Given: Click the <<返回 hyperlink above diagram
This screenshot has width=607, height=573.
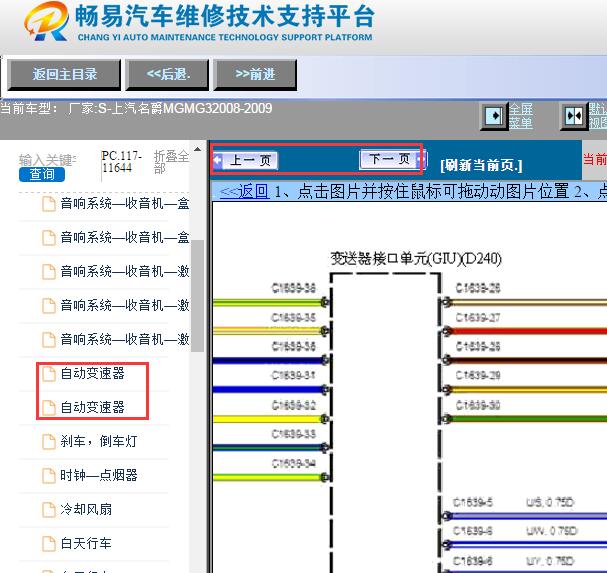Looking at the screenshot, I should (244, 191).
